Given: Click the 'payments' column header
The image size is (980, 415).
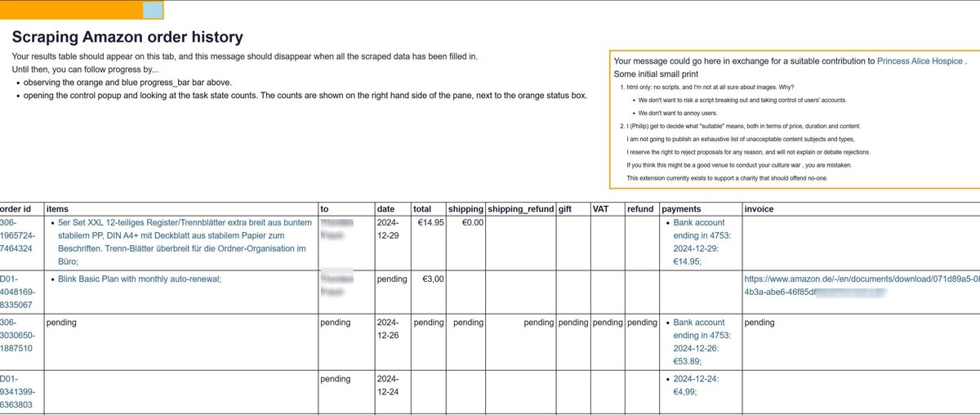Looking at the screenshot, I should coord(682,209).
